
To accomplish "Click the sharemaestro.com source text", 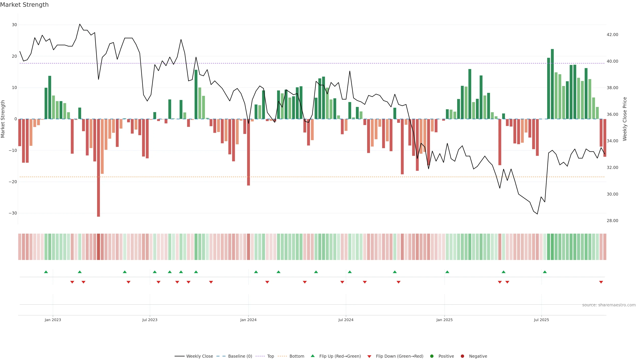I will [x=609, y=305].
